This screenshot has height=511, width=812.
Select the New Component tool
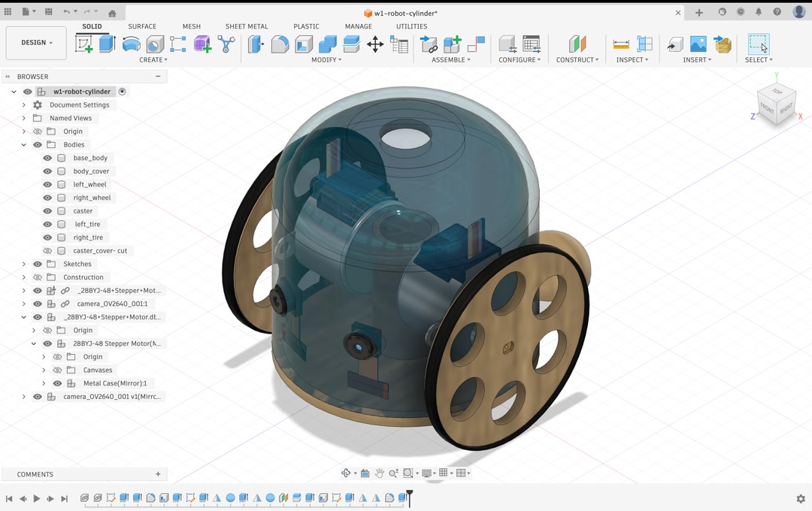tap(452, 44)
